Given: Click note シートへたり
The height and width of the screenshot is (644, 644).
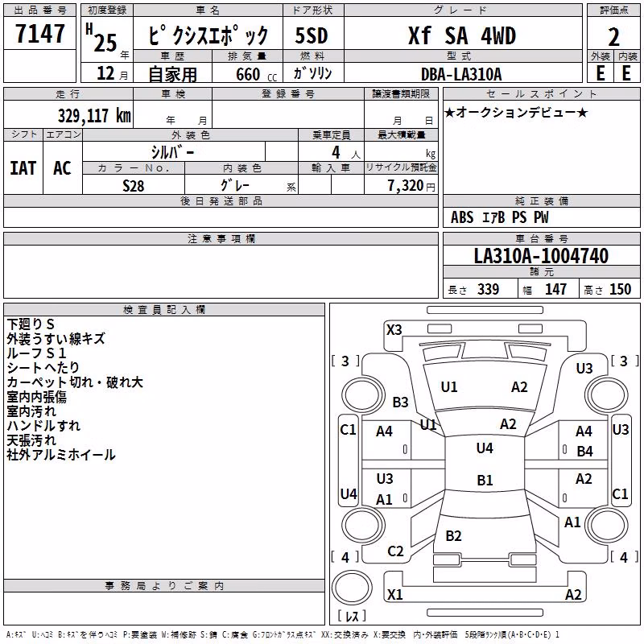Looking at the screenshot, I should pos(43,368).
